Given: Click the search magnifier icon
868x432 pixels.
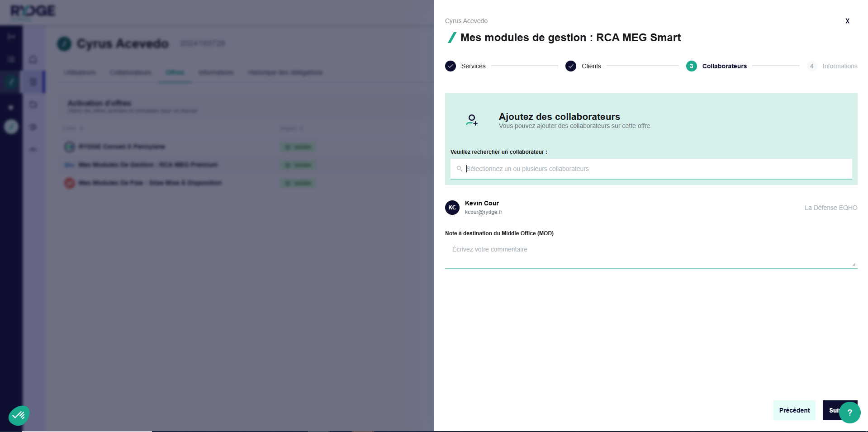Looking at the screenshot, I should (x=459, y=169).
